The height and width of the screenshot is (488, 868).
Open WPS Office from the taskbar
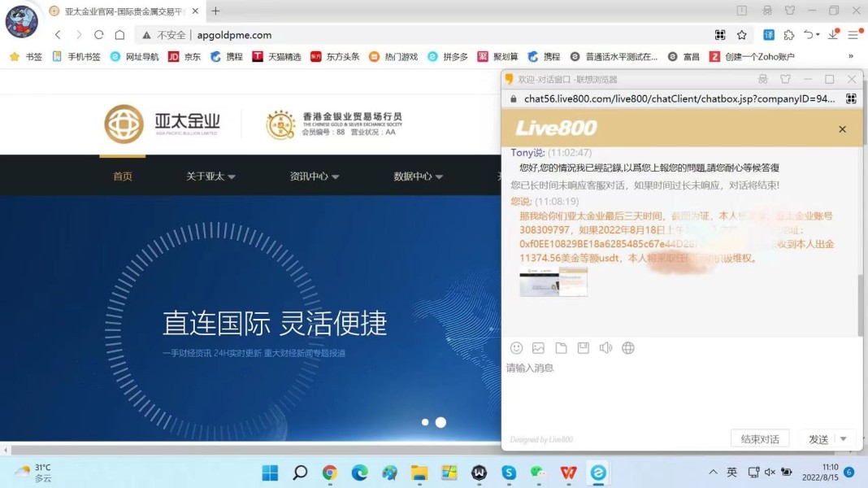(568, 473)
